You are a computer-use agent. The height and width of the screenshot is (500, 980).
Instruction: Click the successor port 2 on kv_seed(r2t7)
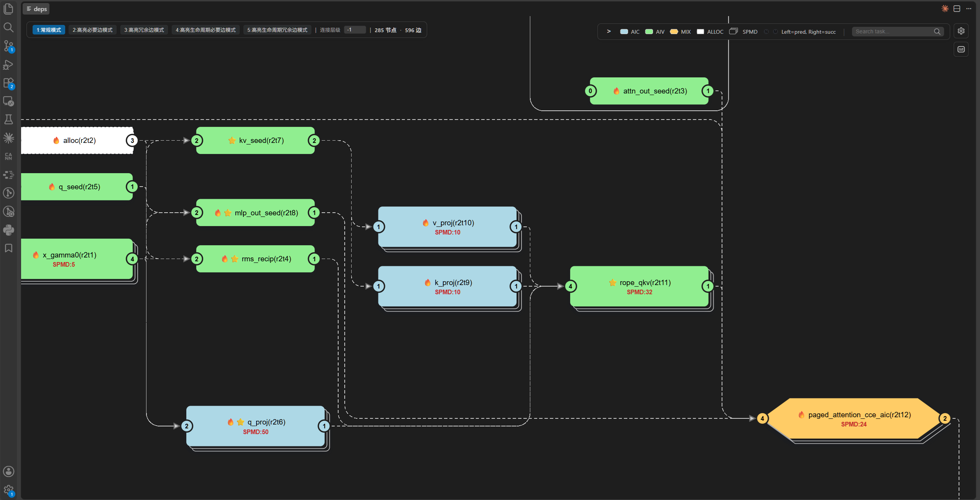[314, 141]
